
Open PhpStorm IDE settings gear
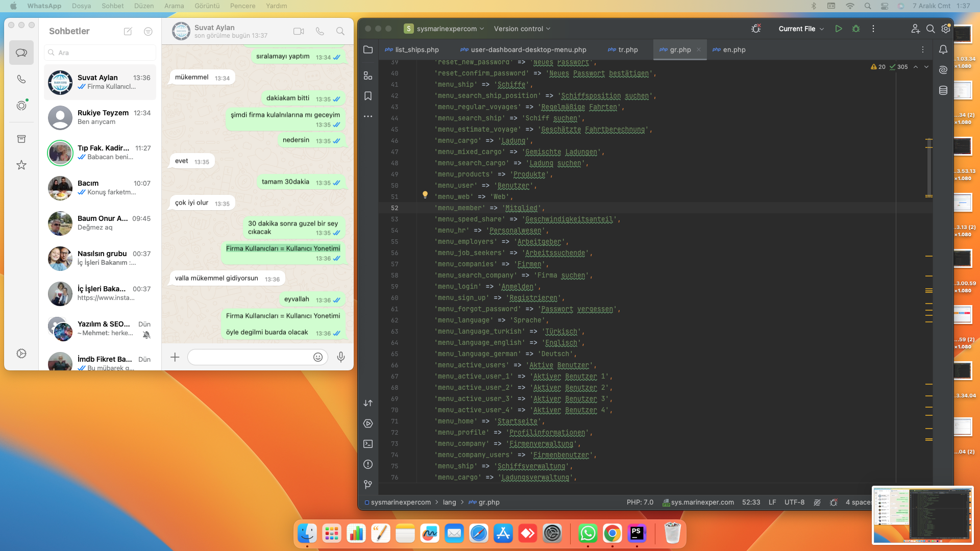[946, 29]
